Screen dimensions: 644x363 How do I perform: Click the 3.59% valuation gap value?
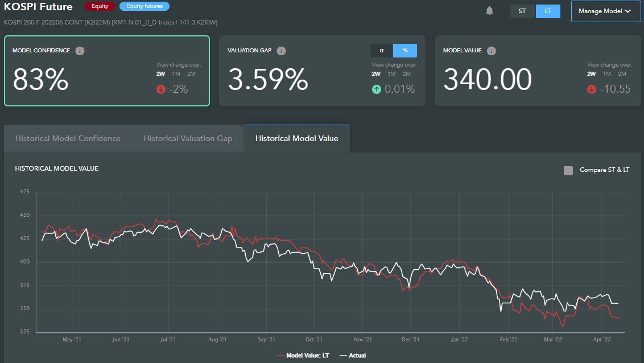(268, 79)
